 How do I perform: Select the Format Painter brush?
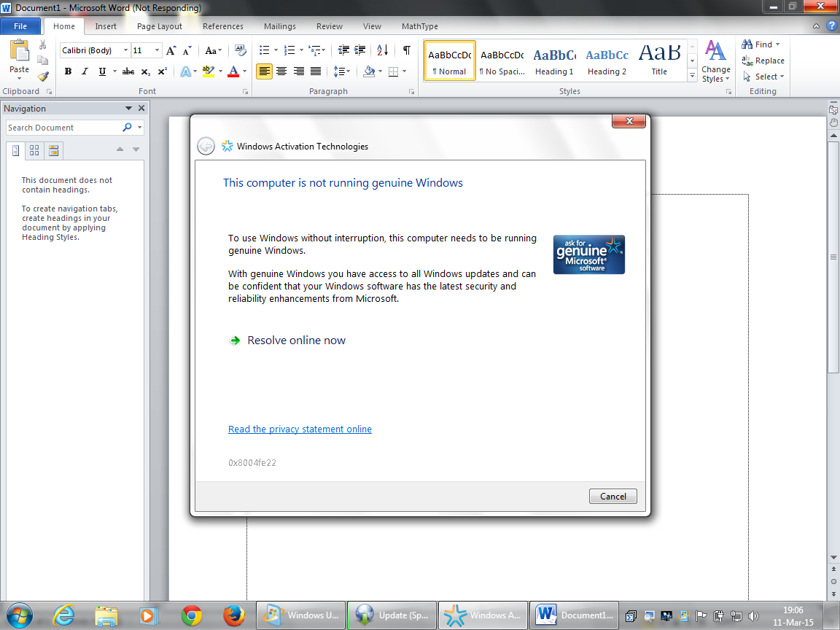tap(43, 76)
